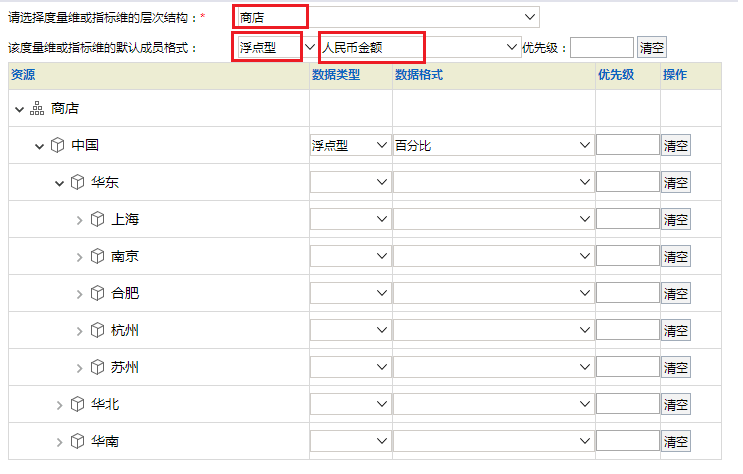The width and height of the screenshot is (743, 474).
Task: Open 华南 row data format dropdown
Action: point(493,441)
